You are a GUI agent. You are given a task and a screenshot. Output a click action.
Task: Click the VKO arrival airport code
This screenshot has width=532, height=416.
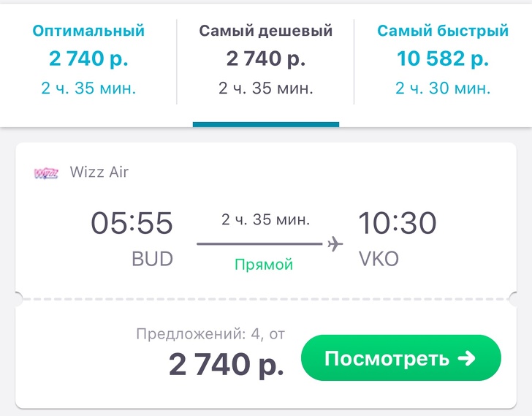point(379,260)
